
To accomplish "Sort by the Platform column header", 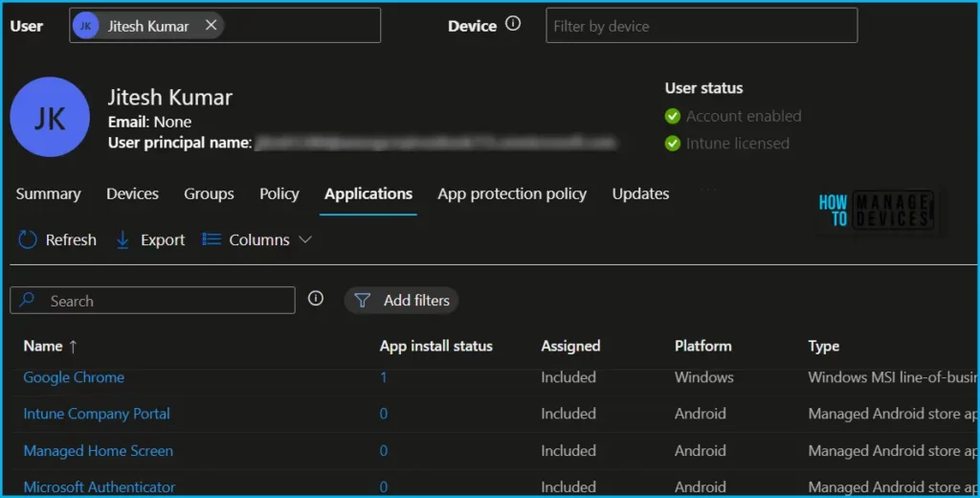I will (703, 346).
